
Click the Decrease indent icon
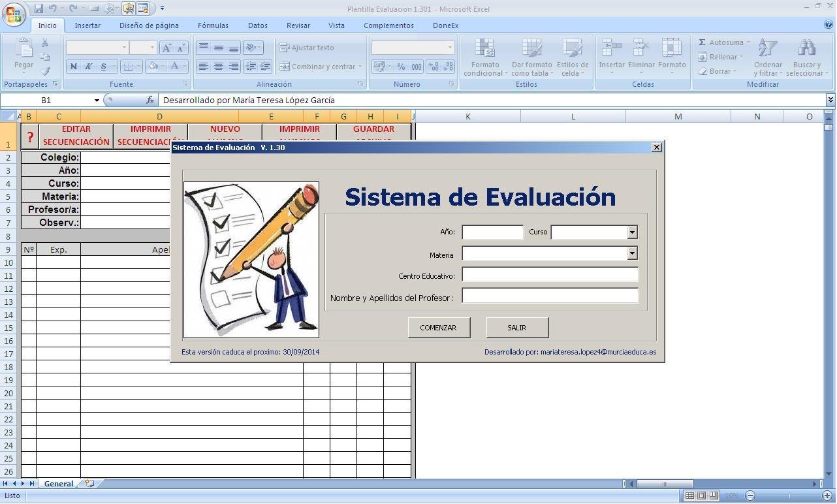tap(251, 67)
